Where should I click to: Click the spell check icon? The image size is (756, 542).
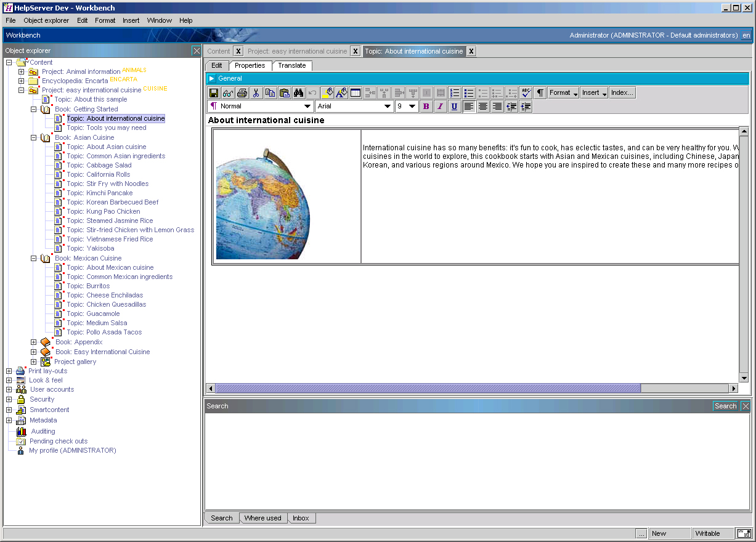coord(526,93)
